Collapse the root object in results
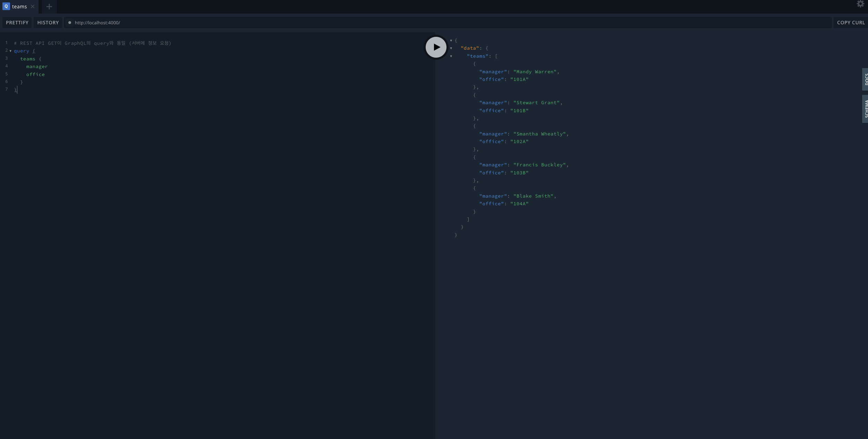 [x=451, y=41]
